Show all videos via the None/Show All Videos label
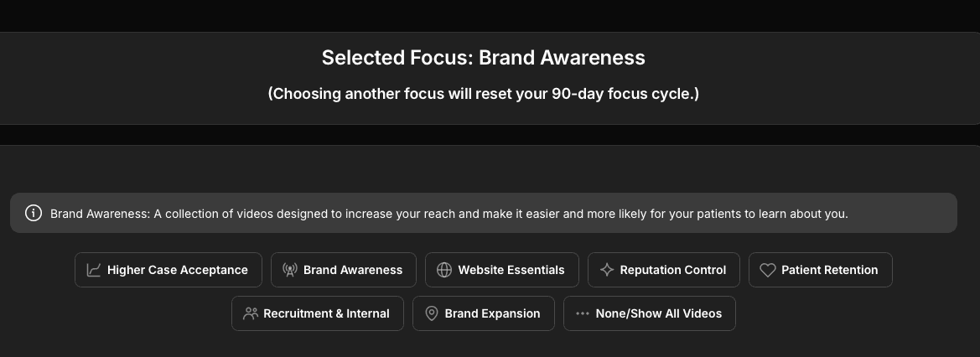The height and width of the screenshot is (357, 980). (659, 313)
